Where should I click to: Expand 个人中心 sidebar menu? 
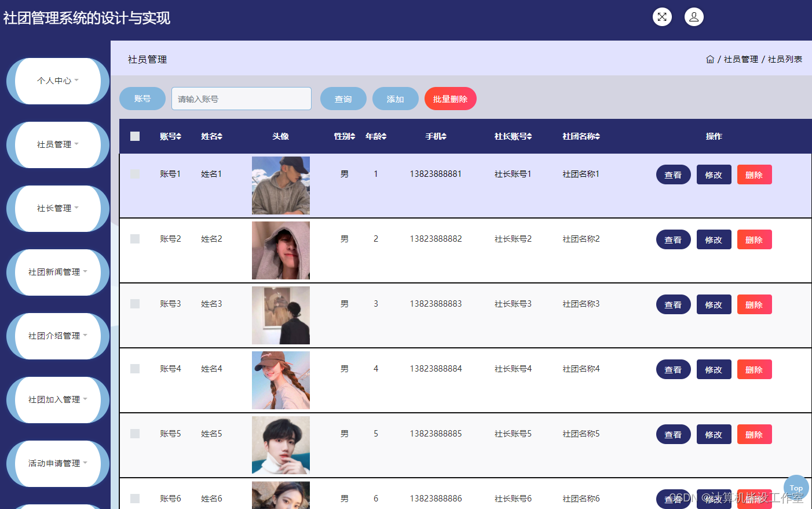(58, 81)
